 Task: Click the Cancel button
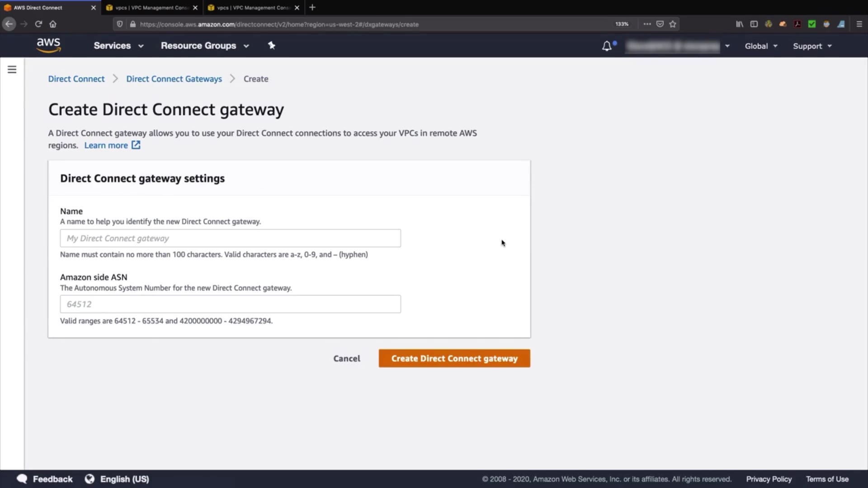click(347, 358)
